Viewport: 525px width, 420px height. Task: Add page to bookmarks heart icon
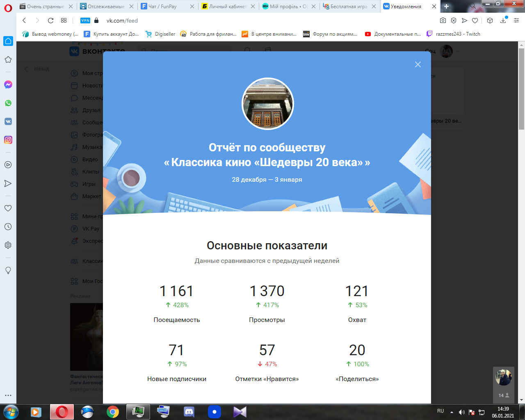point(475,21)
